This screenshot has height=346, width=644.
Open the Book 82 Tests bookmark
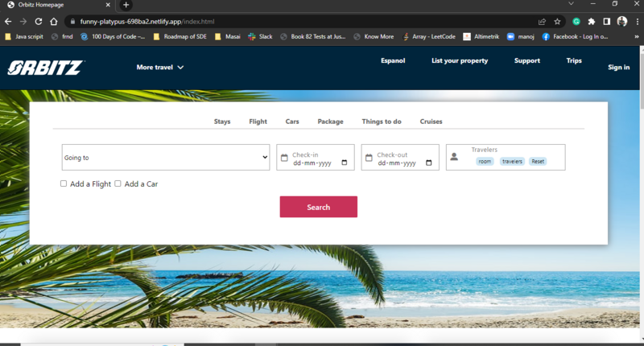click(x=312, y=36)
